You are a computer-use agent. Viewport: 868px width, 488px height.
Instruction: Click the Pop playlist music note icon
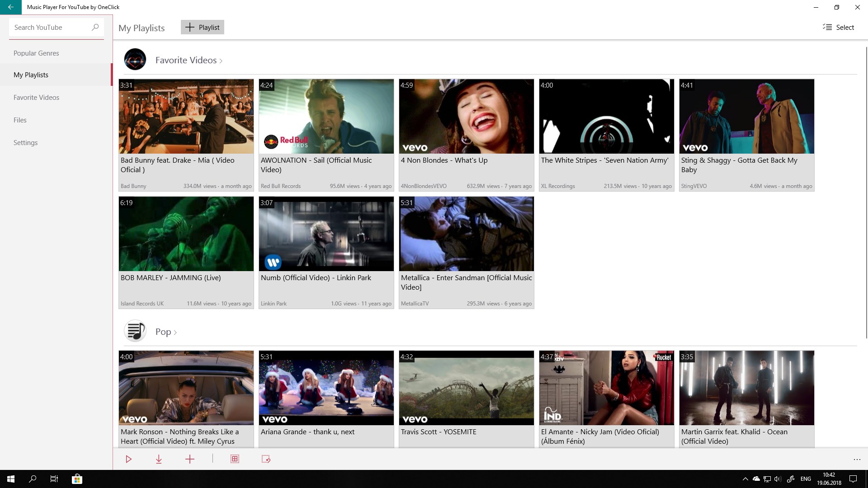click(x=135, y=331)
